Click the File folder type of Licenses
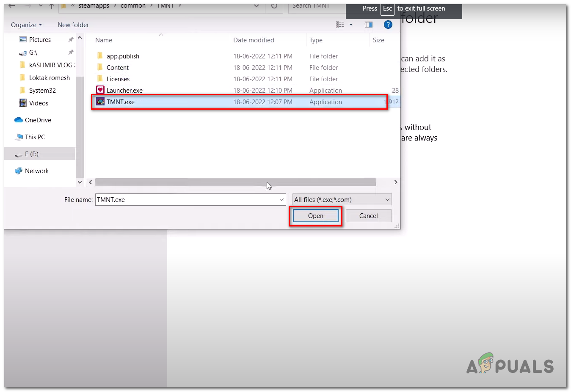 [323, 79]
